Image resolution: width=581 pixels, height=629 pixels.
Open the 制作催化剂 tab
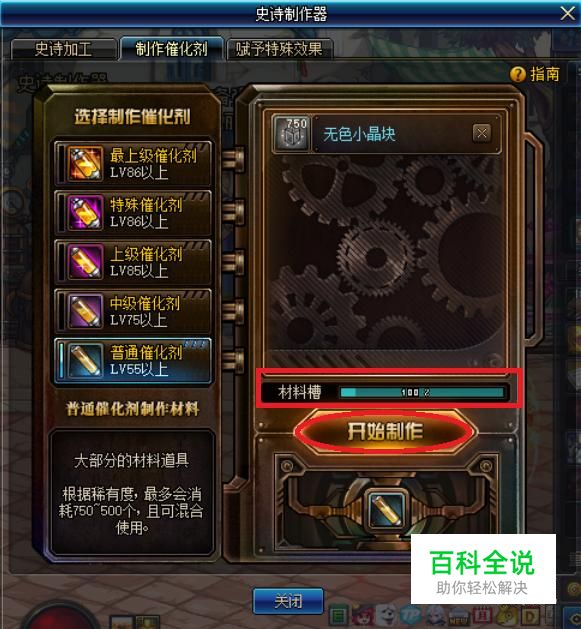[171, 49]
